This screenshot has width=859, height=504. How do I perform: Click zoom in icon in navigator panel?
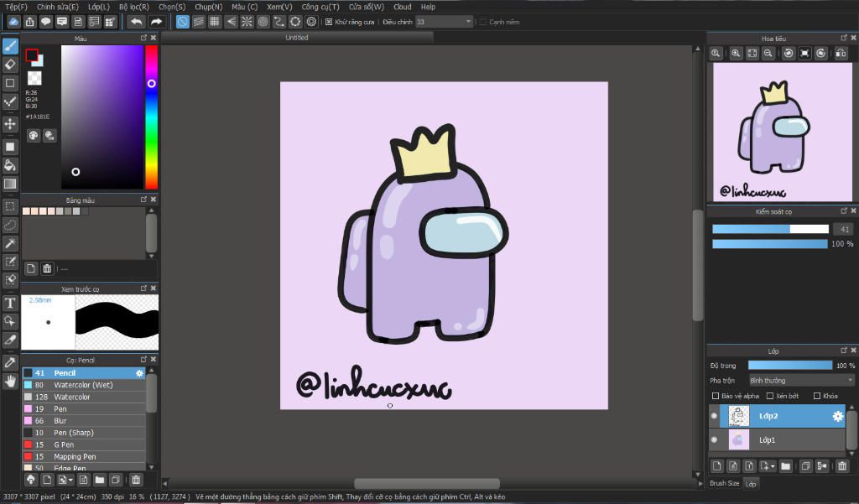click(736, 53)
